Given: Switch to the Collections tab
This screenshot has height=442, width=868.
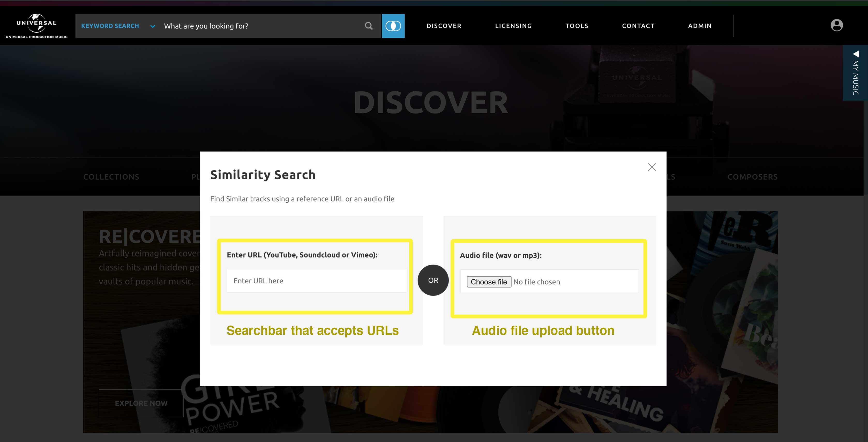Looking at the screenshot, I should tap(111, 177).
